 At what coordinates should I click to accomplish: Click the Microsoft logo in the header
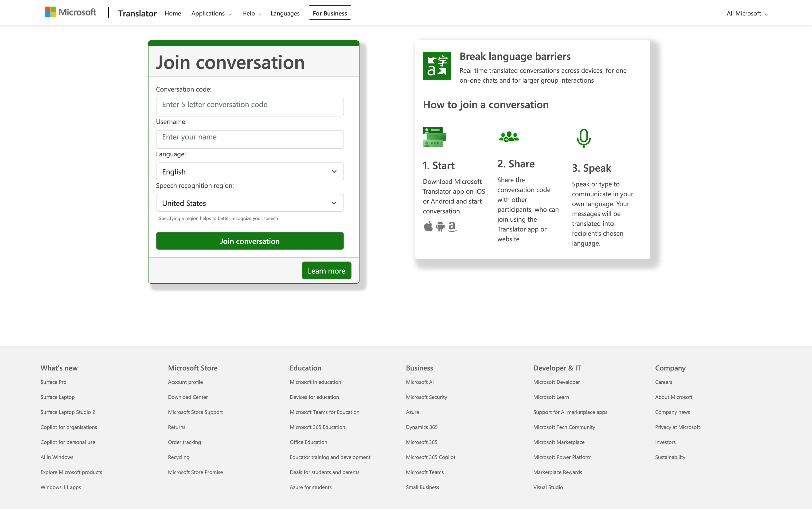click(x=70, y=12)
